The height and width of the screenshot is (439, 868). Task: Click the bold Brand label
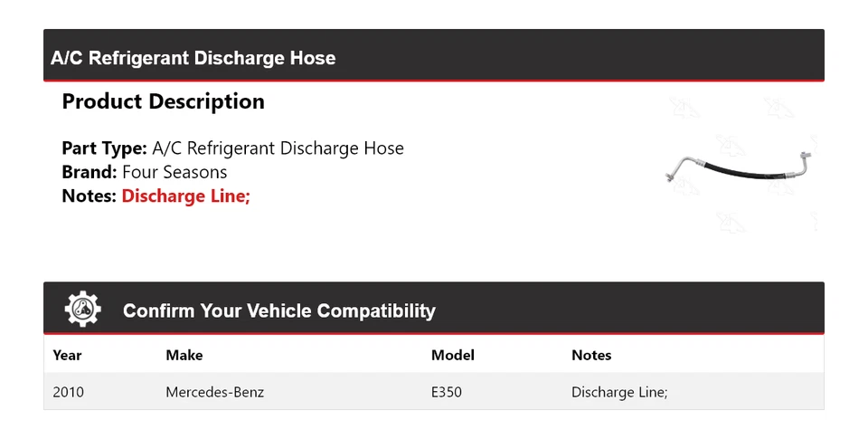point(90,172)
